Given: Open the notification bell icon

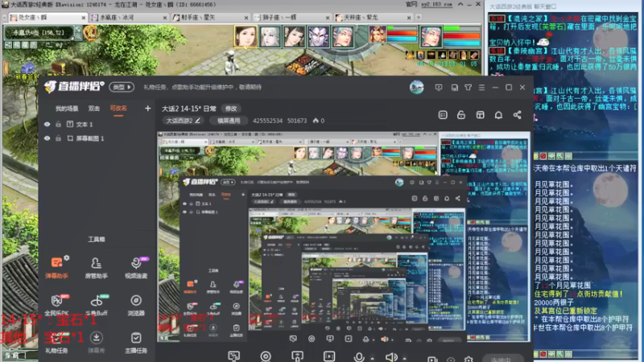Looking at the screenshot, I should pyautogui.click(x=498, y=115).
